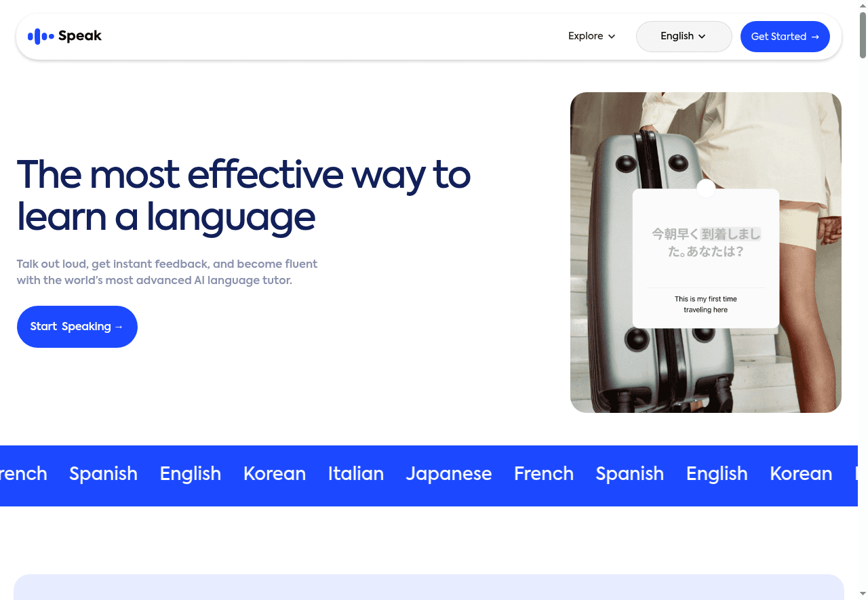Image resolution: width=868 pixels, height=600 pixels.
Task: Click the chat bubble overlay on hero image
Action: (705, 258)
